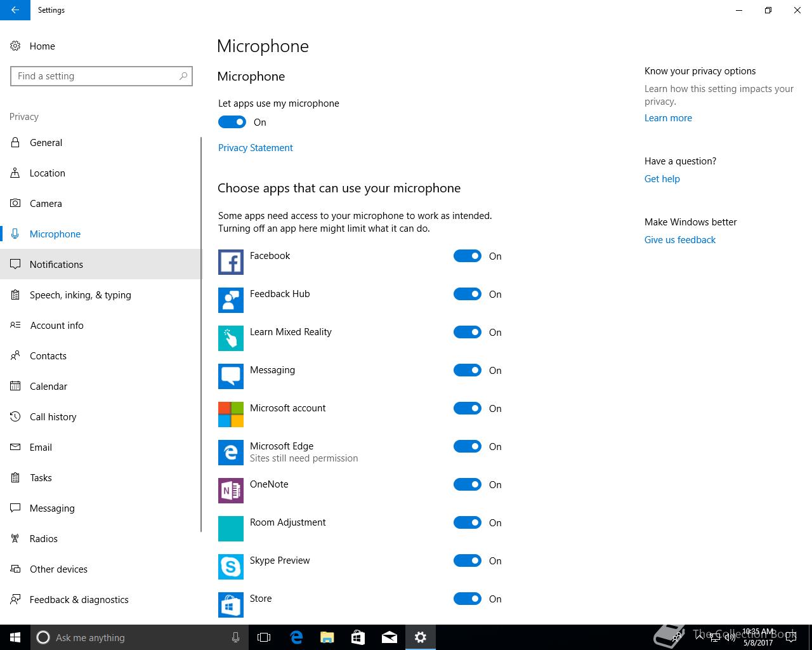
Task: Turn off microphone for Room Adjustment
Action: pyautogui.click(x=468, y=522)
